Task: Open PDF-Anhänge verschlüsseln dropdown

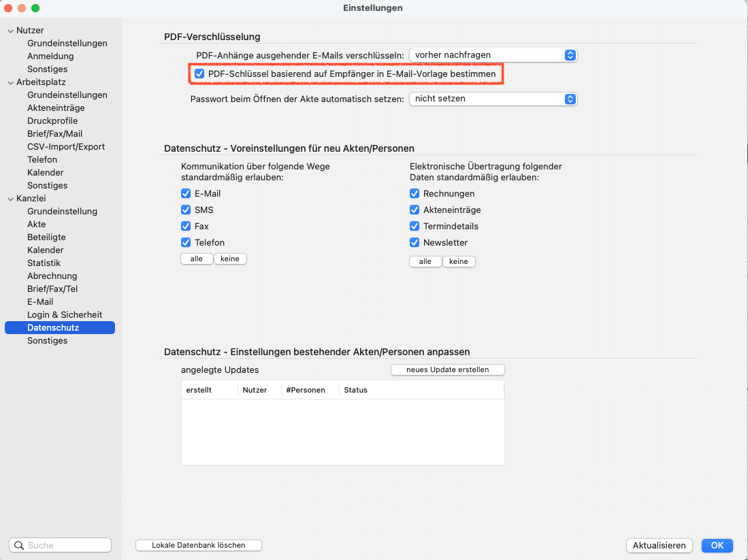Action: click(493, 55)
